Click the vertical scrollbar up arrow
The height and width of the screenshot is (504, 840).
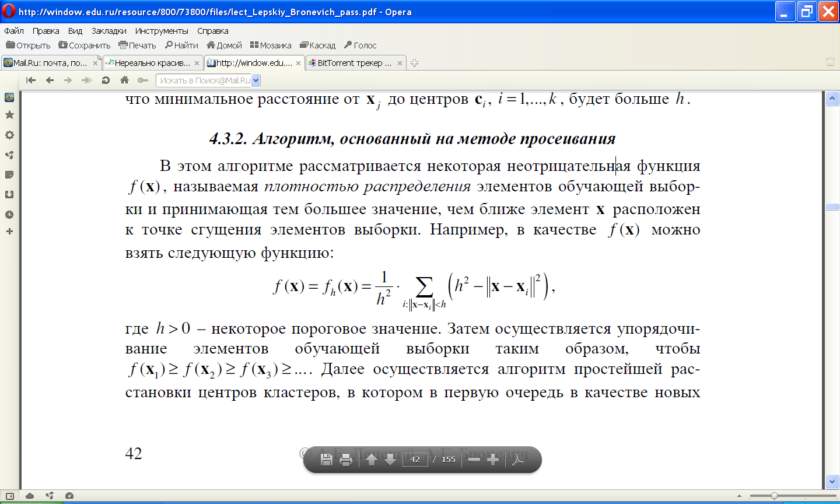[x=832, y=99]
